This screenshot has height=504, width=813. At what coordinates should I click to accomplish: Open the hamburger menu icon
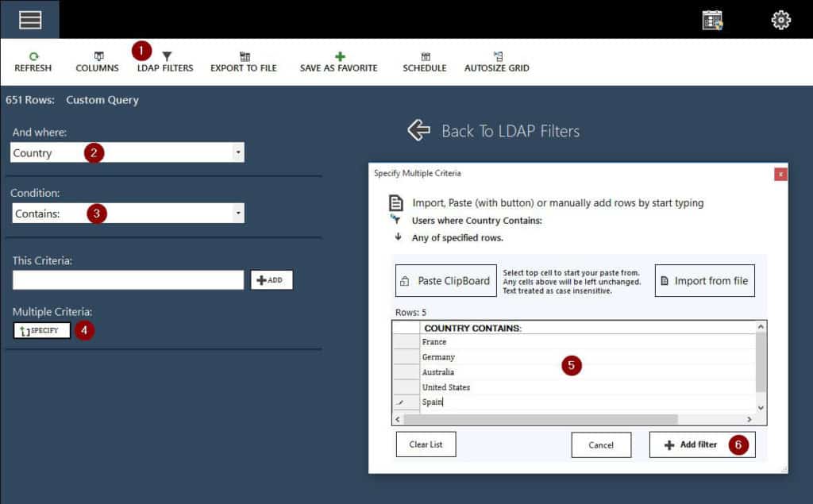[x=30, y=20]
